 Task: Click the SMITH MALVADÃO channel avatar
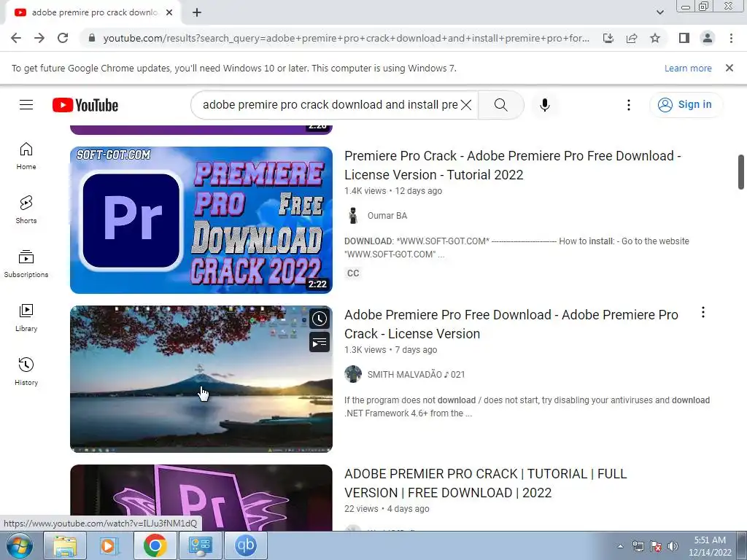click(x=353, y=374)
